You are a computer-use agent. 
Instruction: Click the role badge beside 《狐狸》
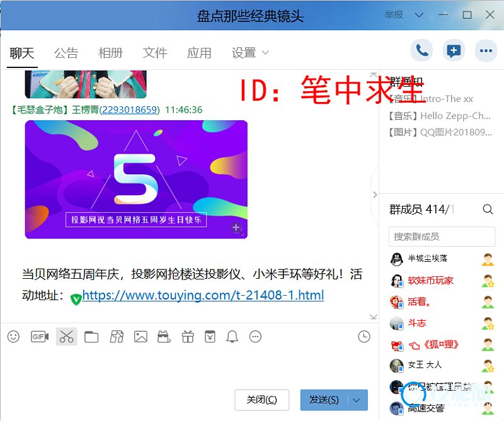pos(488,345)
